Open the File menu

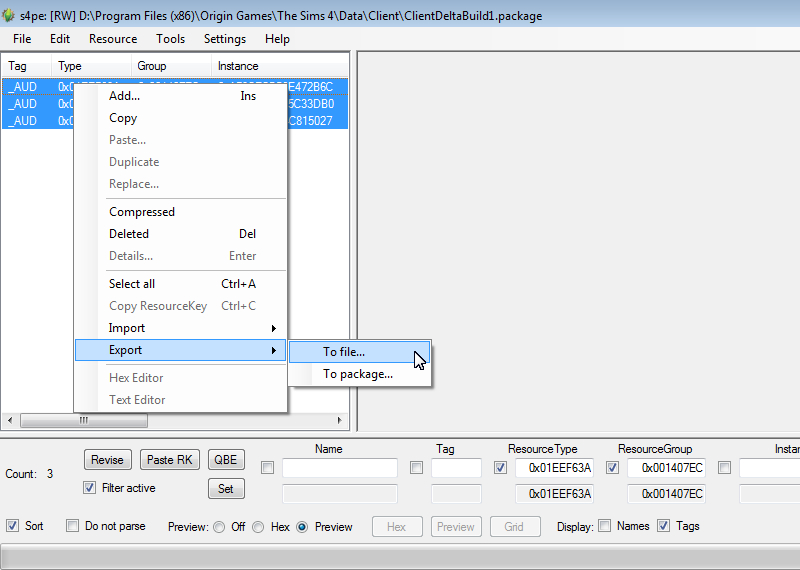(22, 39)
